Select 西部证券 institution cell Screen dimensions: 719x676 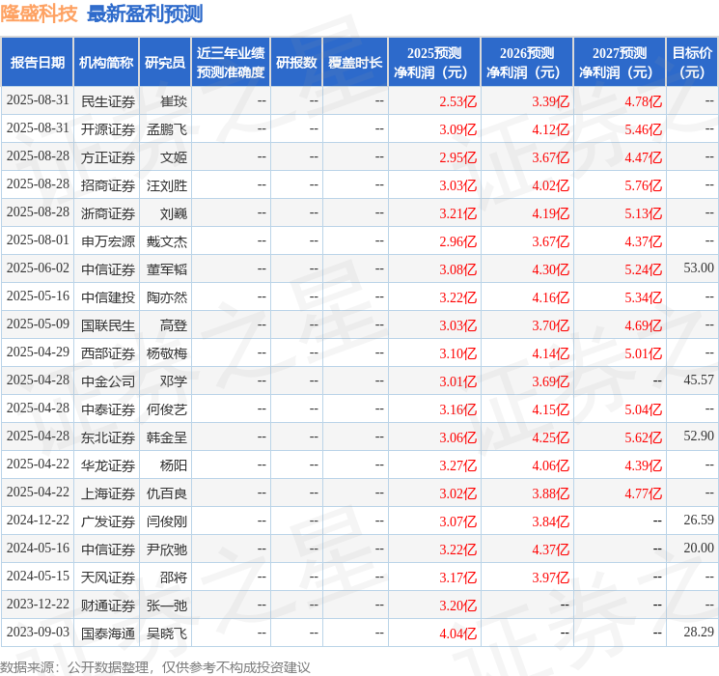tap(108, 354)
